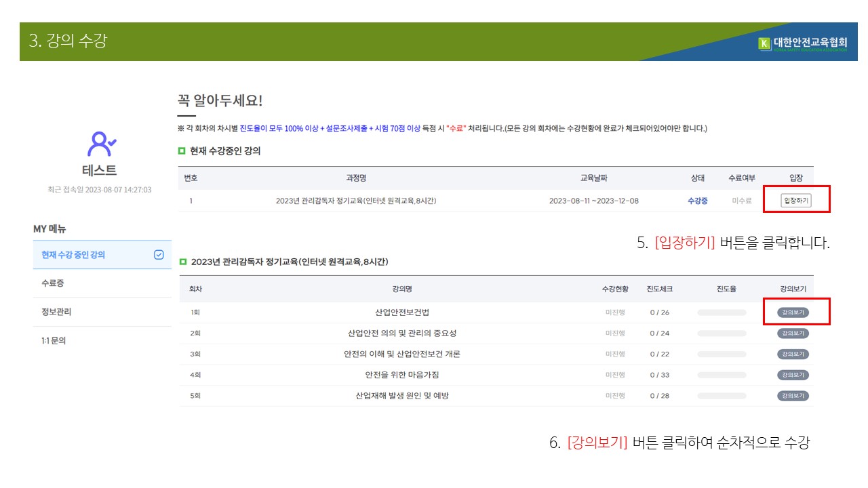Click checkmark icon beside 현재 수강 중인 강의
868x488 pixels.
tap(159, 255)
